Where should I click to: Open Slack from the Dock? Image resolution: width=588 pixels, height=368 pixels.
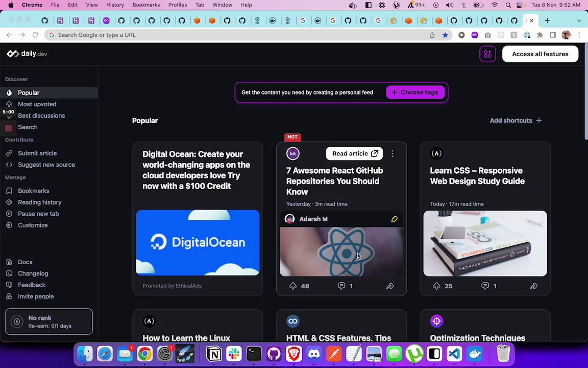point(234,354)
